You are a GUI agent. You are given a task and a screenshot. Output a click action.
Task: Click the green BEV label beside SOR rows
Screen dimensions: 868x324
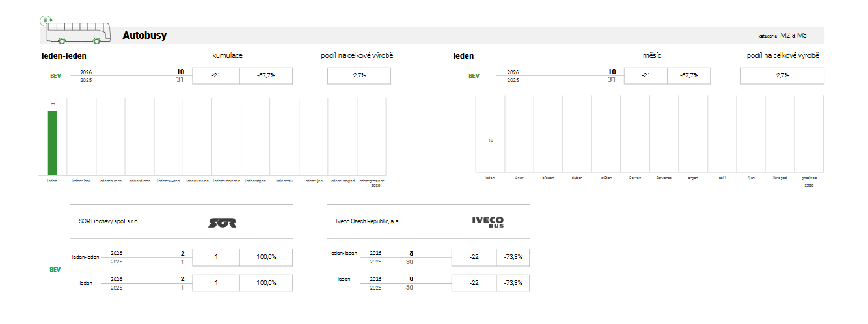tap(55, 269)
